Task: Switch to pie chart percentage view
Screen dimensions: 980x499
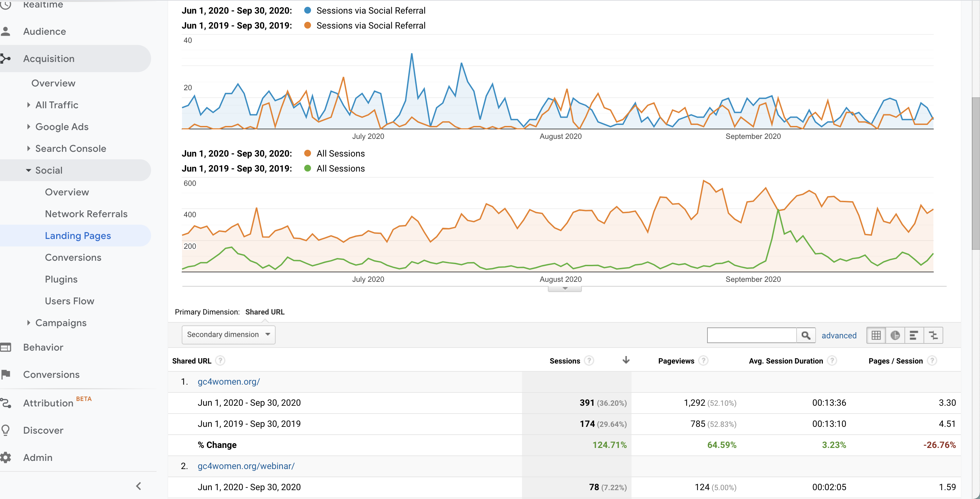Action: (895, 335)
